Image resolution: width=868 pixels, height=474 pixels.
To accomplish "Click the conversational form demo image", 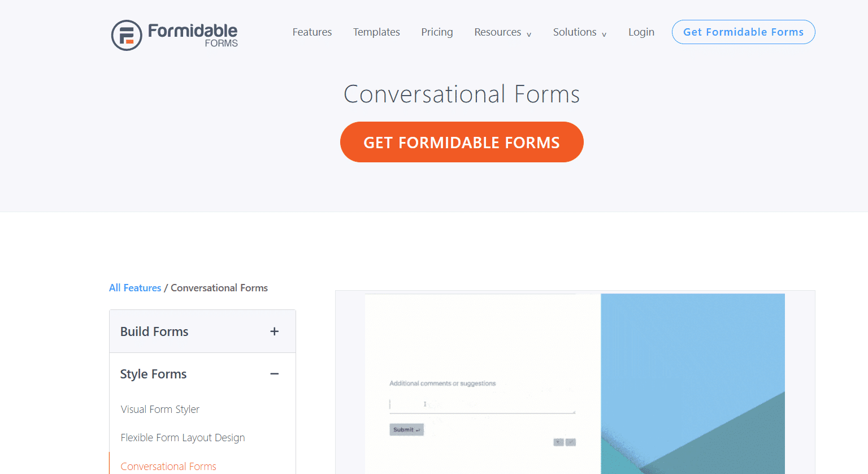I will 575,383.
